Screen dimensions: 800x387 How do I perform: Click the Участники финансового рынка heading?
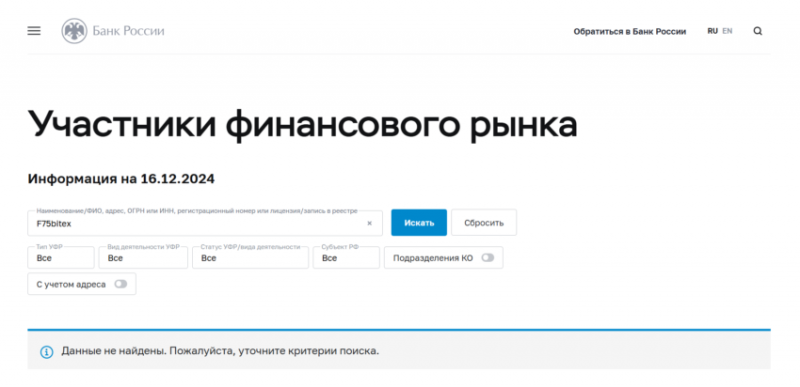click(x=303, y=124)
